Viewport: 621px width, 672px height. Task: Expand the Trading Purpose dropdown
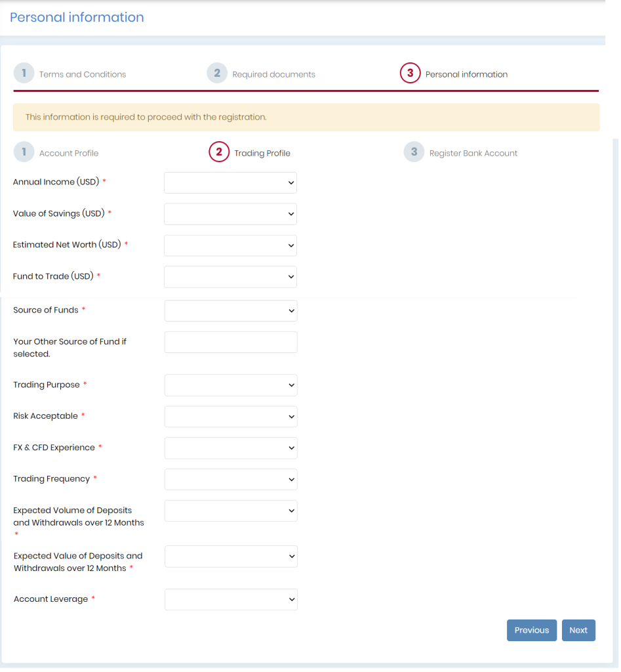[x=231, y=385]
